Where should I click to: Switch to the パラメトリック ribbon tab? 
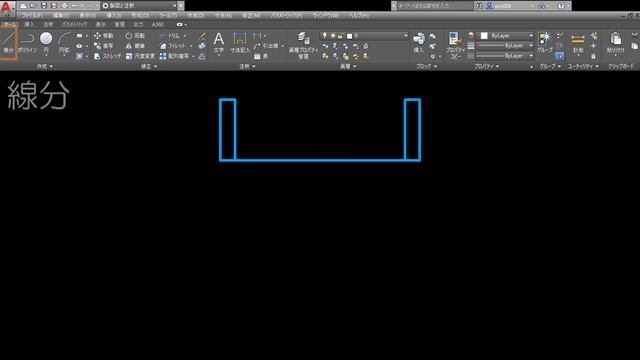pos(74,24)
